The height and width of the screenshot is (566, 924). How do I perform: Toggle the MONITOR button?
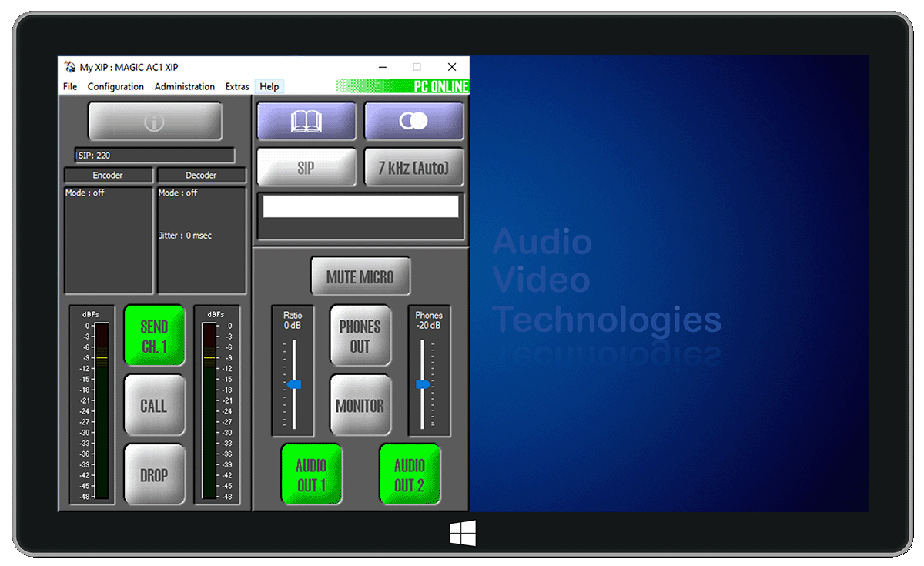tap(360, 405)
